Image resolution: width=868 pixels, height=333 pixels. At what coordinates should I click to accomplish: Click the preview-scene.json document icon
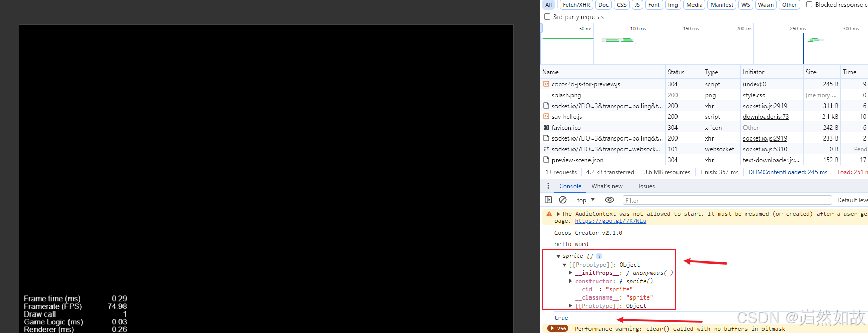click(546, 160)
